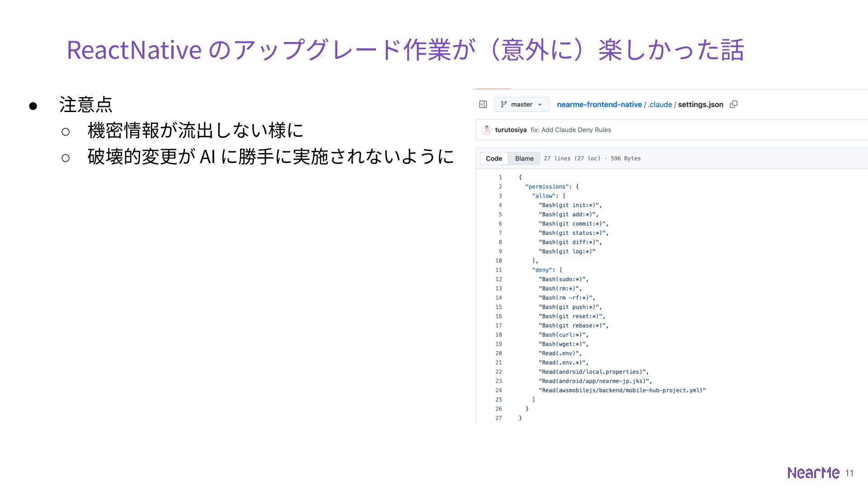The height and width of the screenshot is (488, 868).
Task: Select the 'Bash(git reset:*)' line
Action: pos(572,316)
